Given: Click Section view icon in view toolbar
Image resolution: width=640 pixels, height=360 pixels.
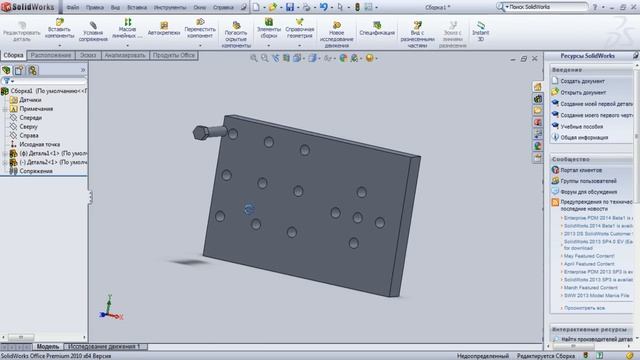Looking at the screenshot, I should point(286,58).
